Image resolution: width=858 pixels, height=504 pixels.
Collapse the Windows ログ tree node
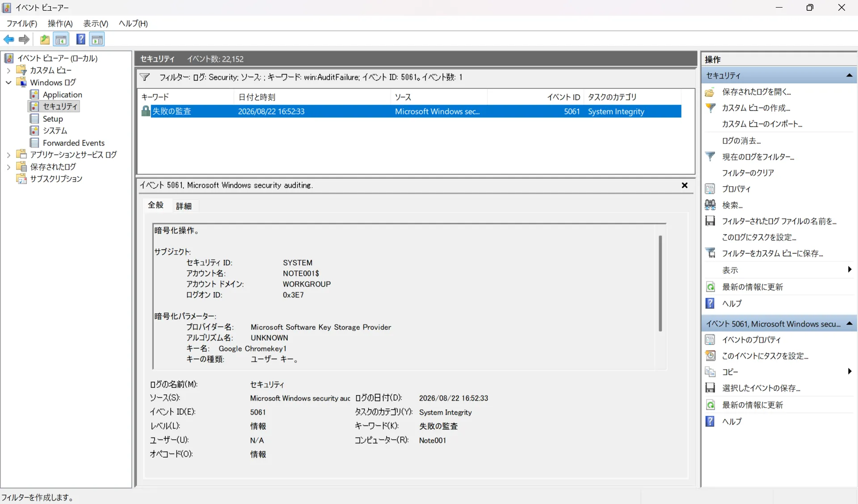[8, 82]
